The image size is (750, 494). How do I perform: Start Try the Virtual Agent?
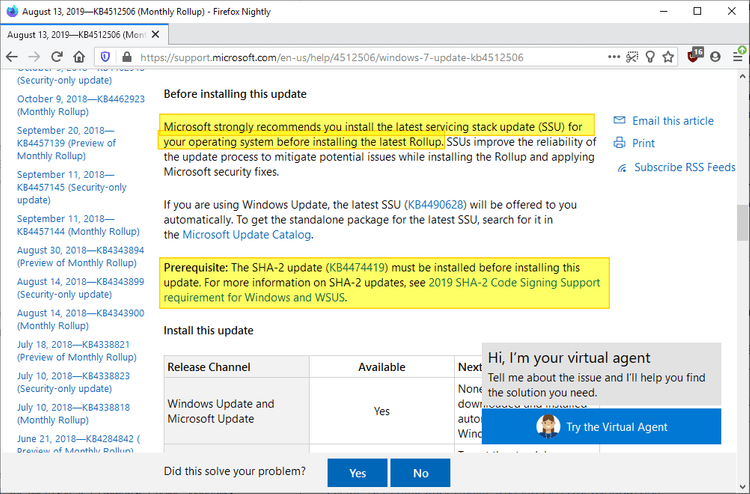click(x=601, y=426)
